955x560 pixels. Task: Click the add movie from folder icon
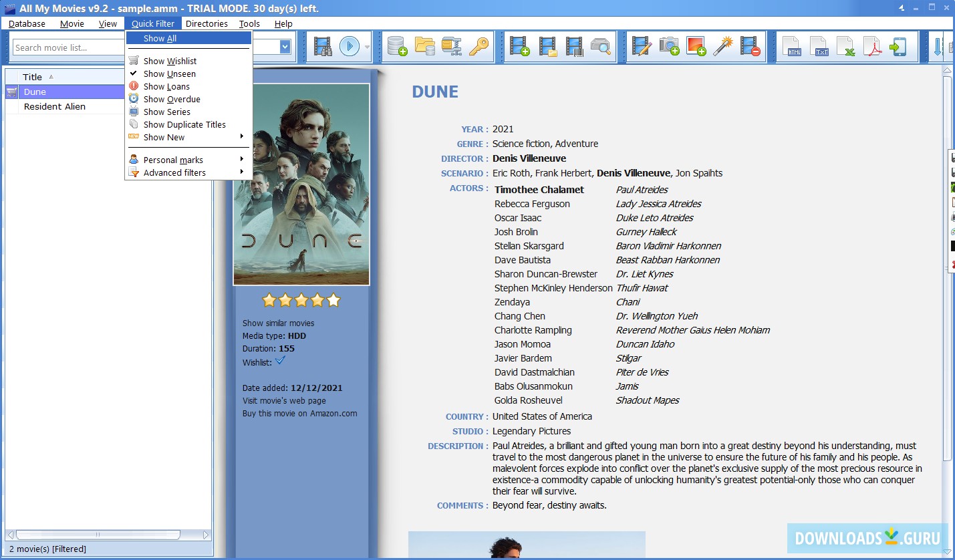547,47
